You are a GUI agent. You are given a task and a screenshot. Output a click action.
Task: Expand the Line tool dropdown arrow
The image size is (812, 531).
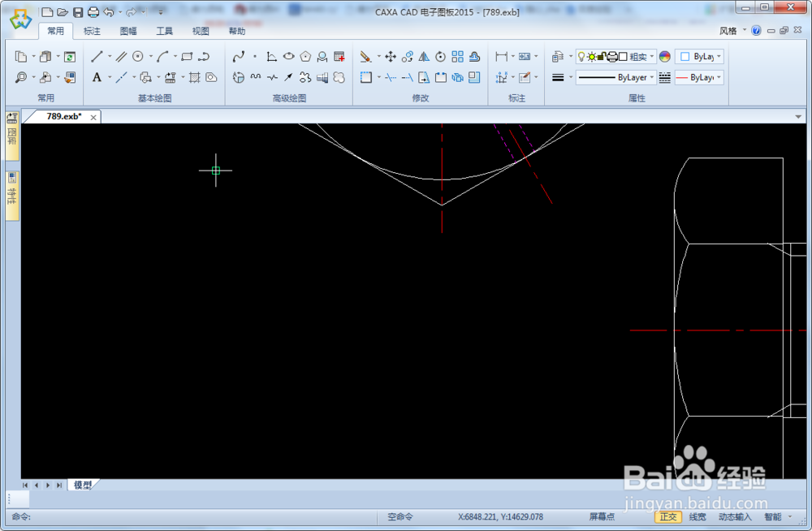tap(110, 57)
